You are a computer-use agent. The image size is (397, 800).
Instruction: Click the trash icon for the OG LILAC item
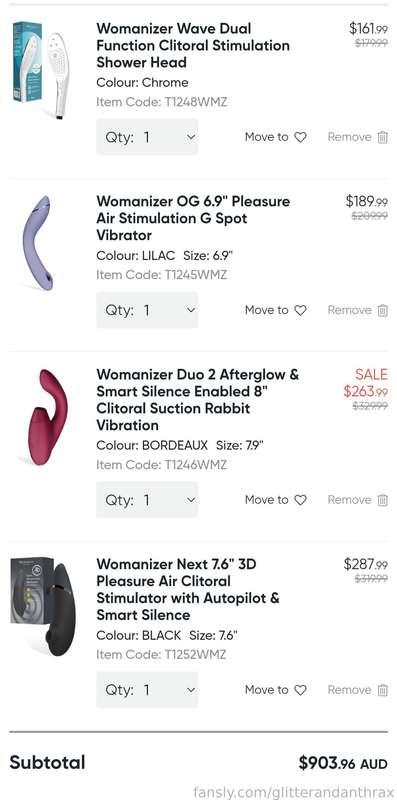click(x=382, y=310)
